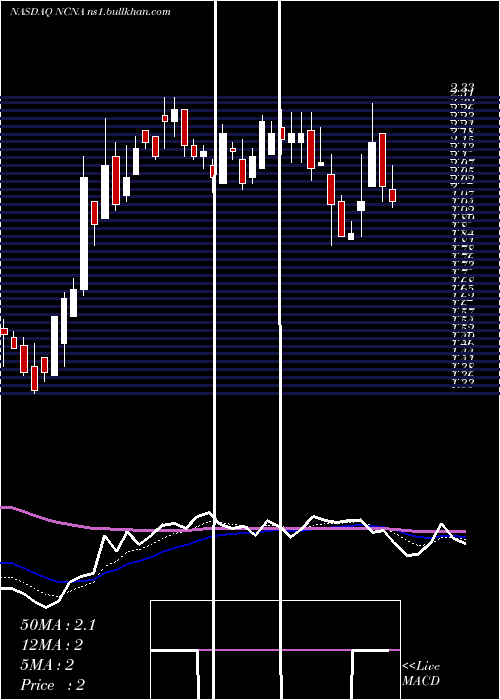Select the 12MA : 2 readout

[x=51, y=645]
